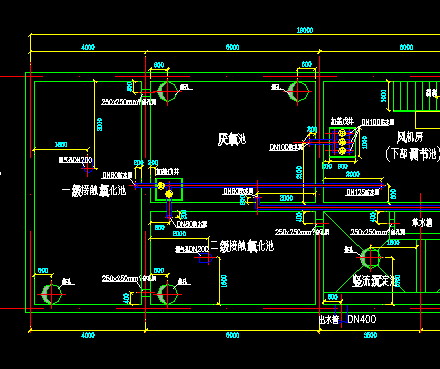Select the staircase symbol in 风机房

[416, 96]
